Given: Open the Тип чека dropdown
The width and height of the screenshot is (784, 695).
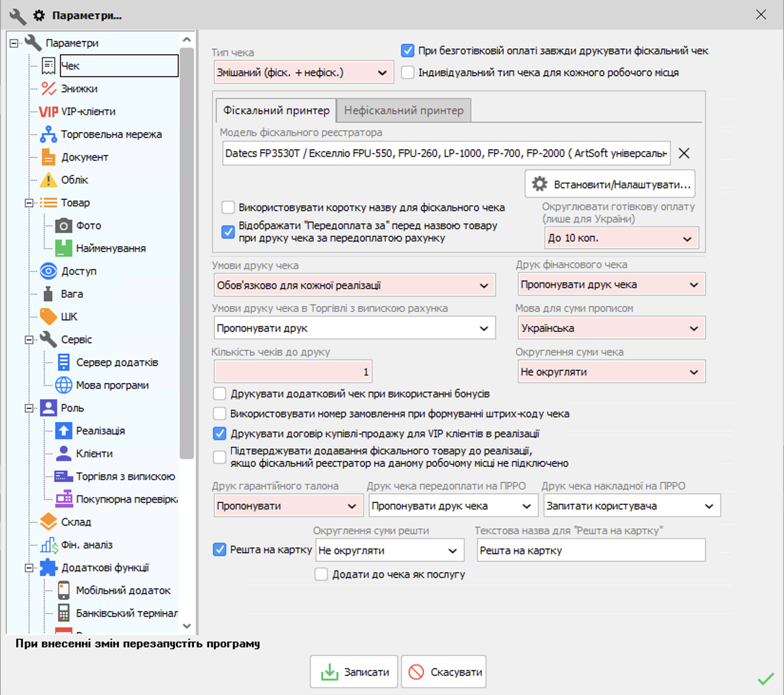Looking at the screenshot, I should point(304,73).
